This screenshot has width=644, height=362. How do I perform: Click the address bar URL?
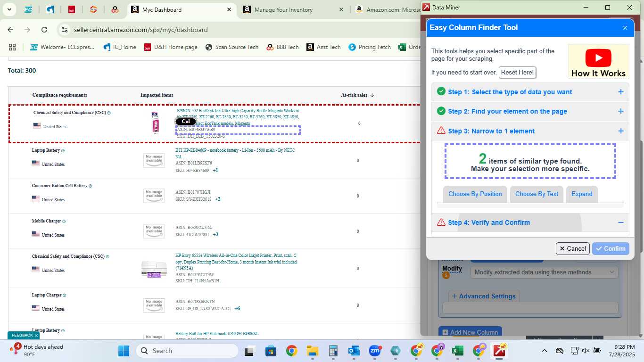coord(140,30)
